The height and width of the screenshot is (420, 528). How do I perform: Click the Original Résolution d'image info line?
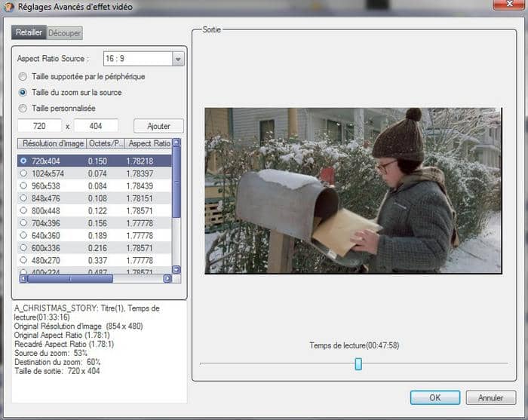coord(78,326)
